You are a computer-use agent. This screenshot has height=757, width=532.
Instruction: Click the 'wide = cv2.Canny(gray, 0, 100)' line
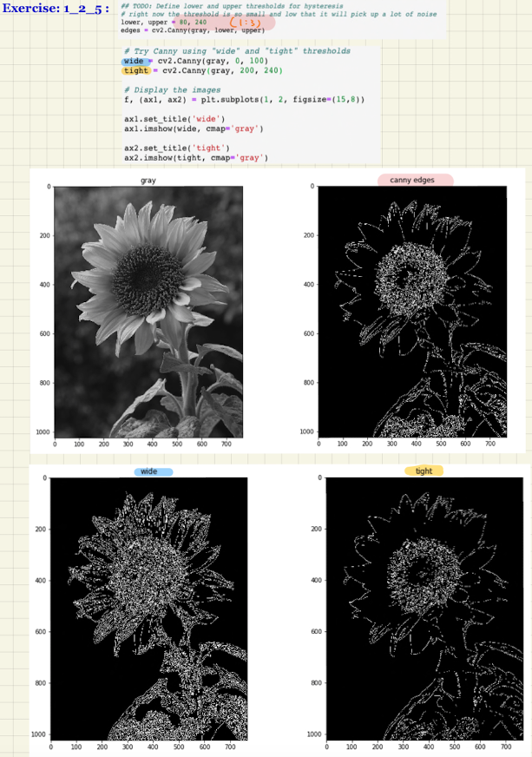pos(195,61)
